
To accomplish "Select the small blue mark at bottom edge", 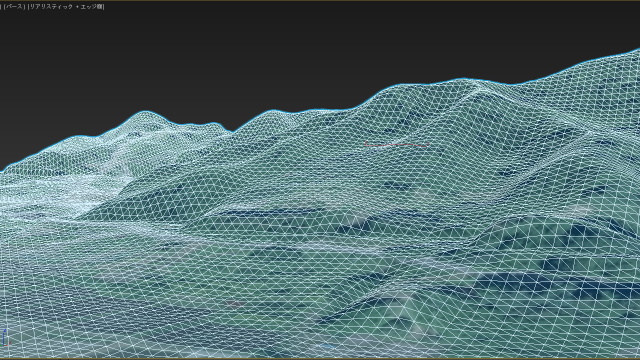I will click(327, 347).
